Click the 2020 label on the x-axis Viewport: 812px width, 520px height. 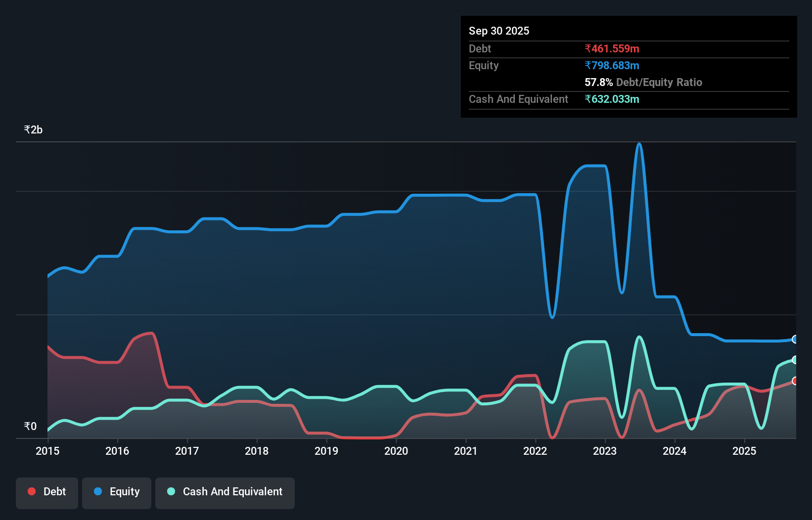click(396, 451)
